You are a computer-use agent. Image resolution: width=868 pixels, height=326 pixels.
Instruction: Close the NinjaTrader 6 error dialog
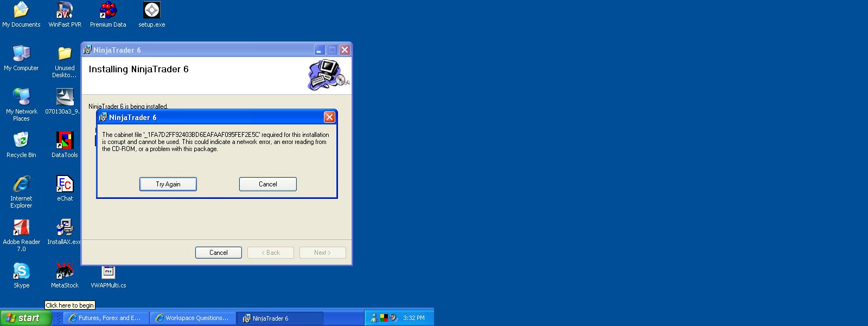[x=329, y=117]
